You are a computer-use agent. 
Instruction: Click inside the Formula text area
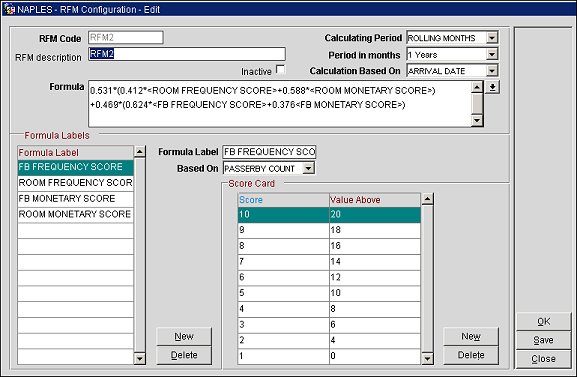coord(280,104)
